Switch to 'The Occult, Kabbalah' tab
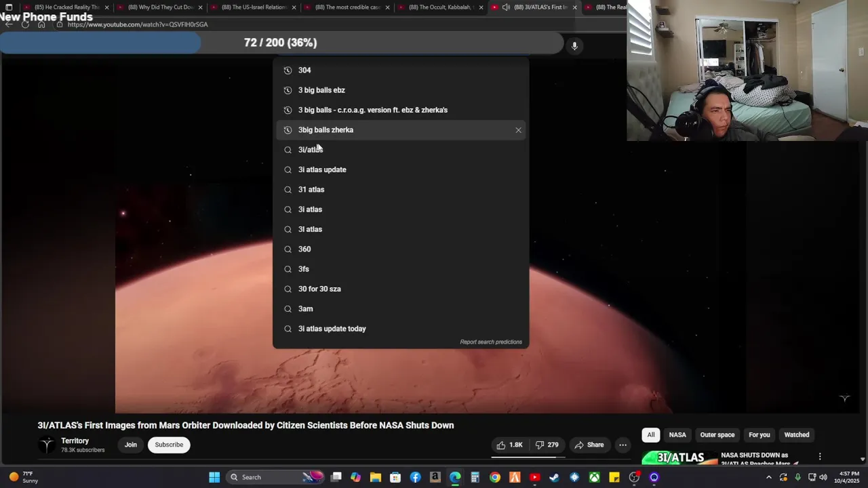This screenshot has width=868, height=488. coord(441,7)
